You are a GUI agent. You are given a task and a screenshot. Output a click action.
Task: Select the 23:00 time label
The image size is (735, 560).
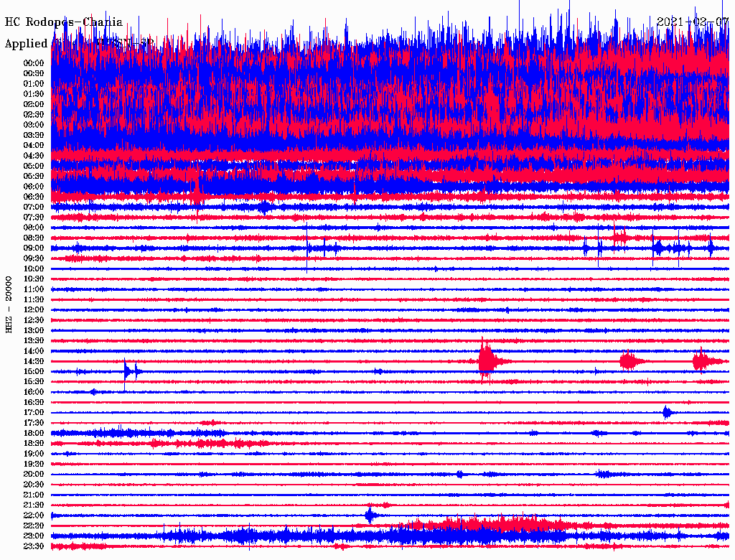click(33, 536)
